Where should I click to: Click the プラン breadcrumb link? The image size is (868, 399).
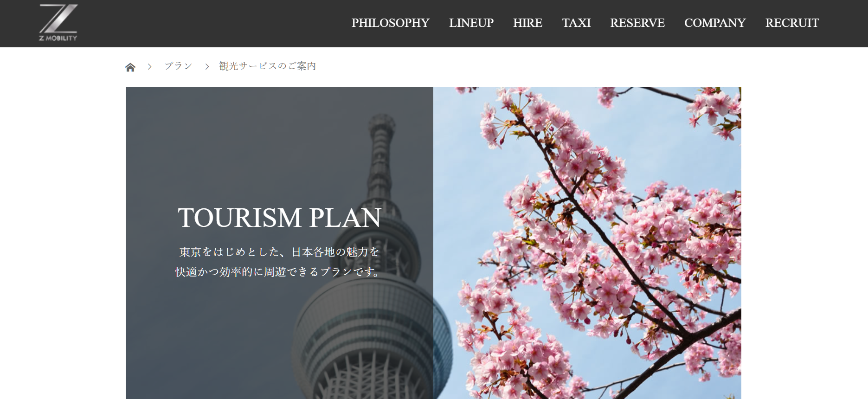pyautogui.click(x=178, y=66)
